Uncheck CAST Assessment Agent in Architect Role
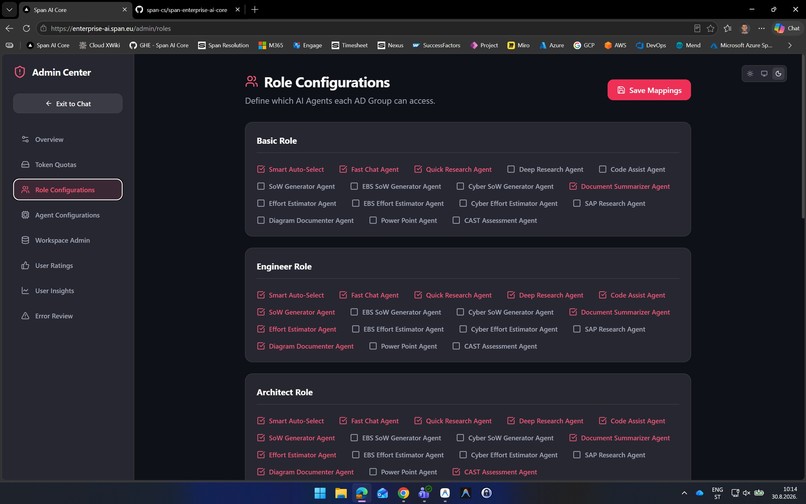806x504 pixels. (x=456, y=472)
